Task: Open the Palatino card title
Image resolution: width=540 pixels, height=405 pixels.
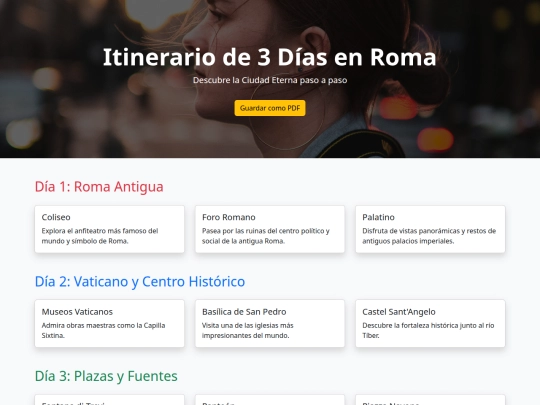Action: (378, 217)
